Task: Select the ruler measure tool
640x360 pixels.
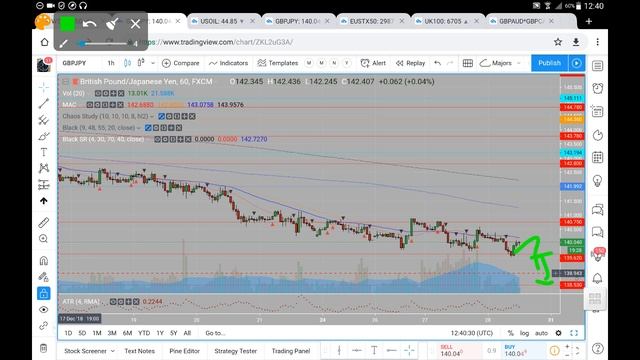Action: [x=44, y=222]
